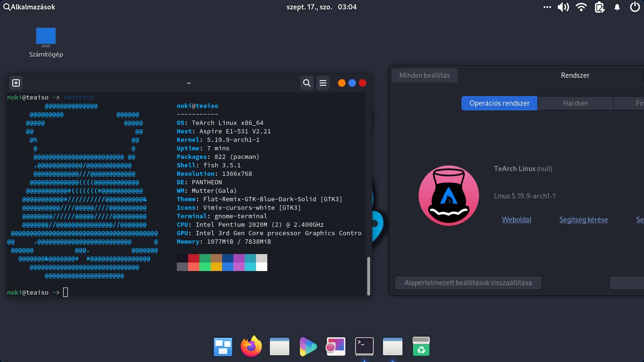Click the 'WM: Mutter(Gala)' line

pos(207,190)
